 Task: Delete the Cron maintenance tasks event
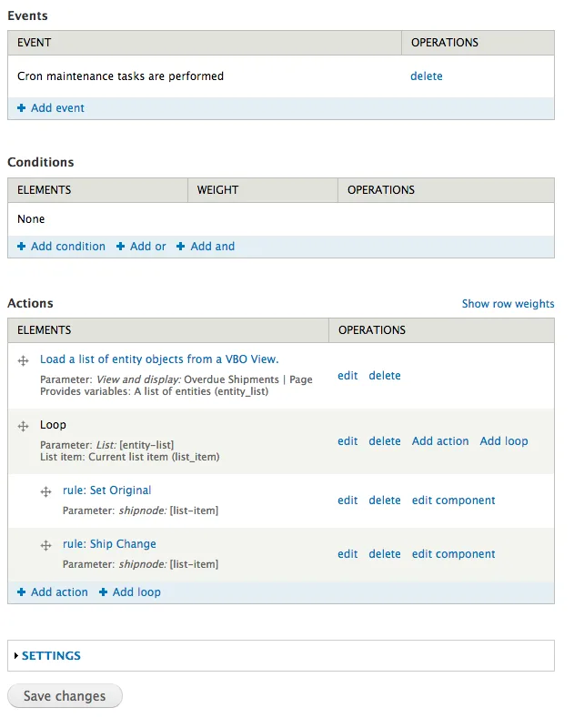(x=426, y=76)
